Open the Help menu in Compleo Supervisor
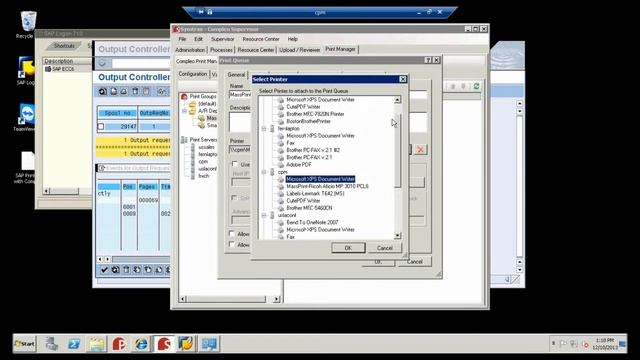The height and width of the screenshot is (360, 640). click(293, 39)
